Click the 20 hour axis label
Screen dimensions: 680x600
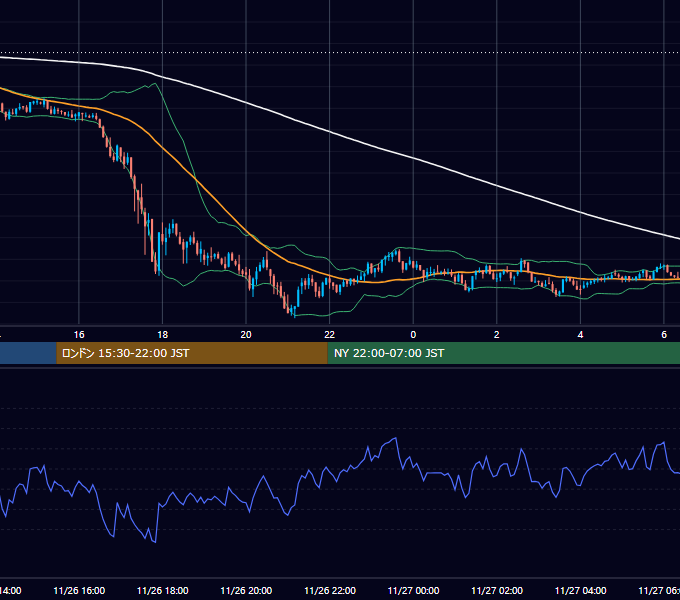pos(246,335)
